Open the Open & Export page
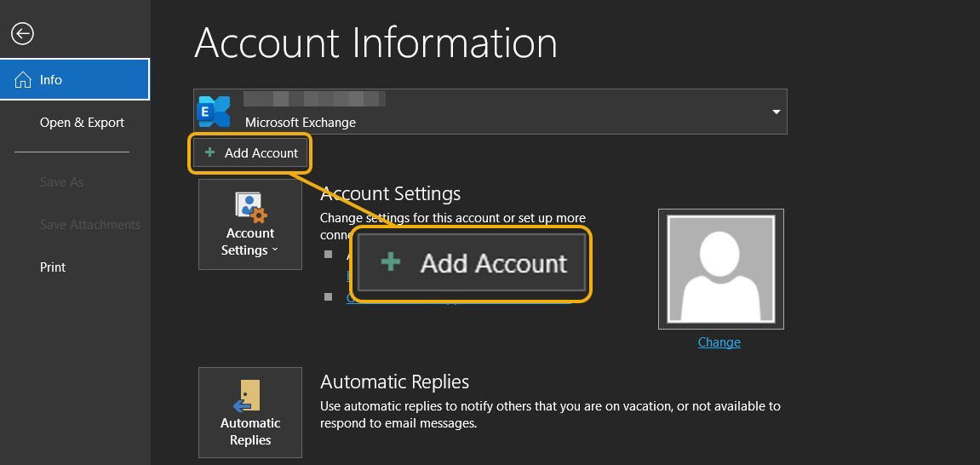 [82, 123]
